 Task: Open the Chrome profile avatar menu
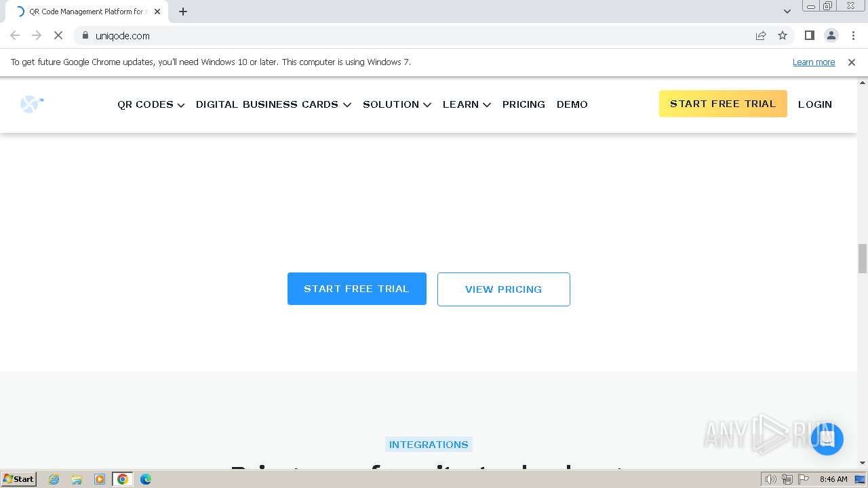coord(831,35)
